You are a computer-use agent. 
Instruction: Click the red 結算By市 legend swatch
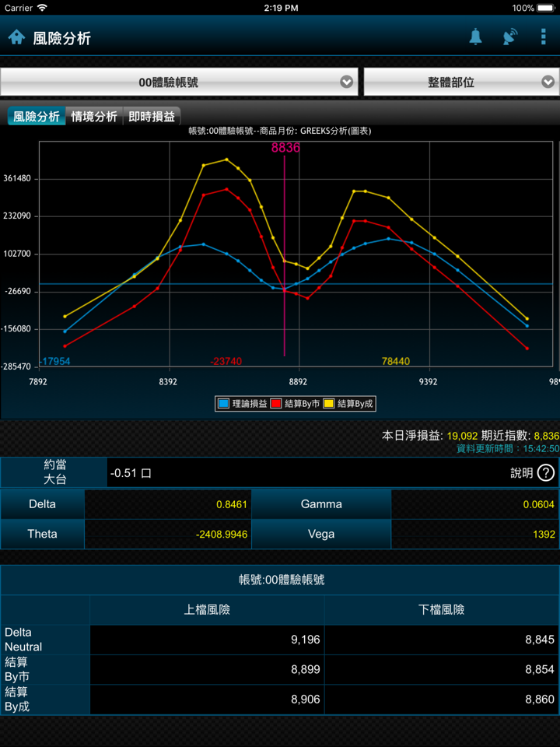point(276,404)
